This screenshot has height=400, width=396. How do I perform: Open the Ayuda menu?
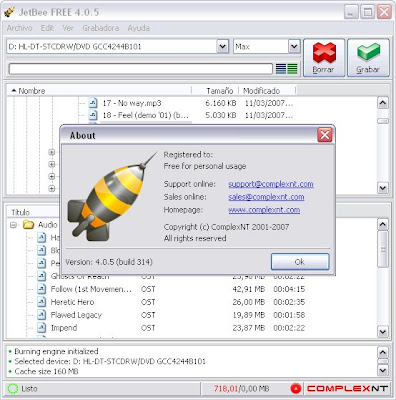click(139, 28)
